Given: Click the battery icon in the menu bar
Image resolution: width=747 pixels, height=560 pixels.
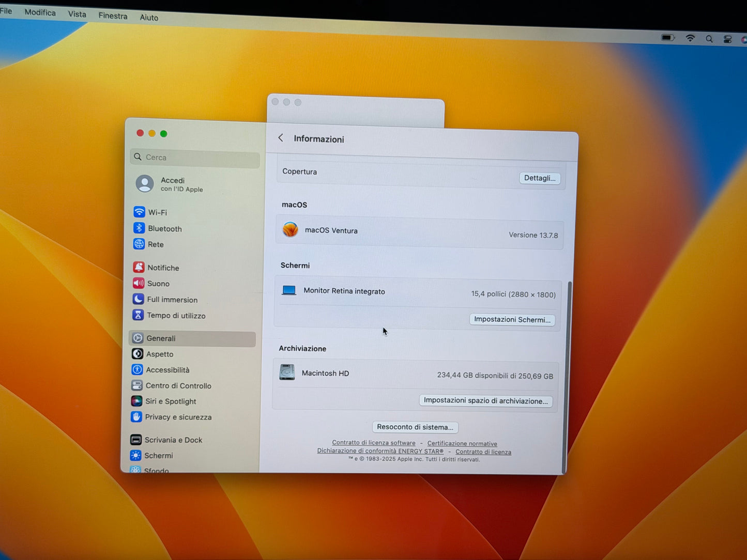Looking at the screenshot, I should [668, 38].
